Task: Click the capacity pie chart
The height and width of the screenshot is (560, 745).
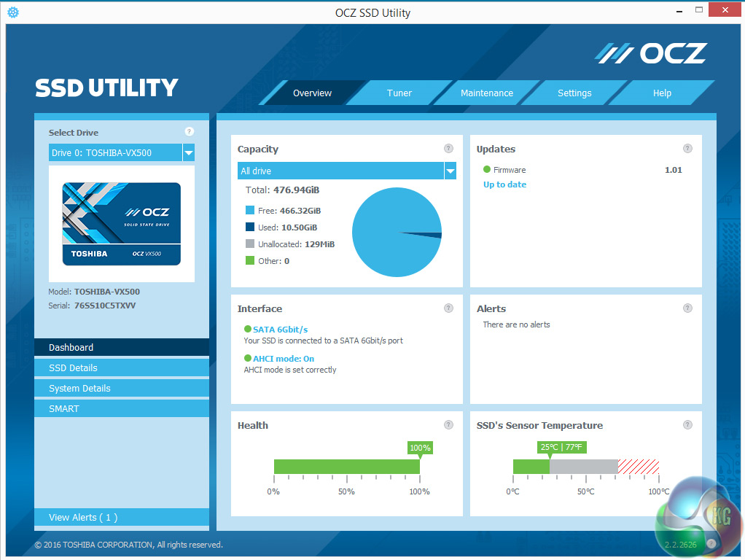Action: (397, 232)
